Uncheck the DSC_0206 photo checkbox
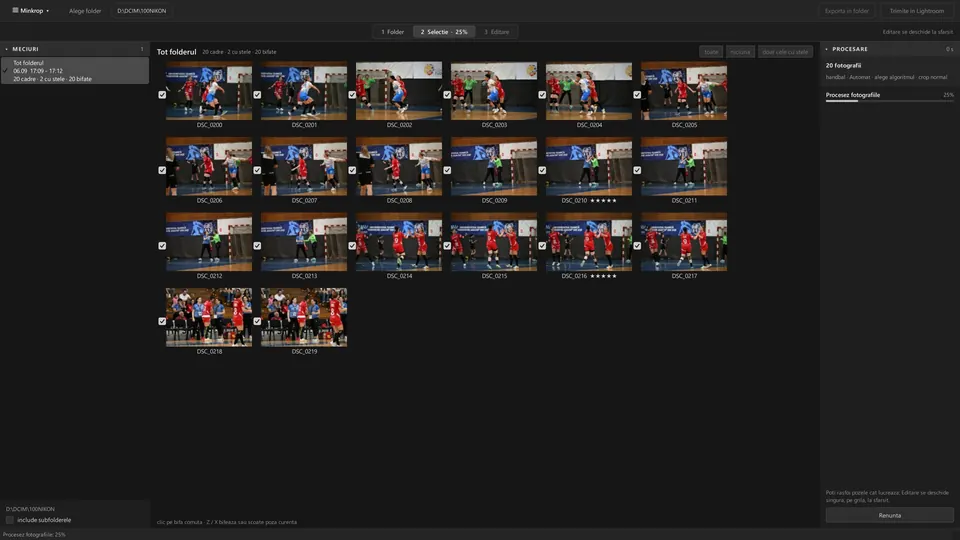This screenshot has height=540, width=960. [162, 170]
